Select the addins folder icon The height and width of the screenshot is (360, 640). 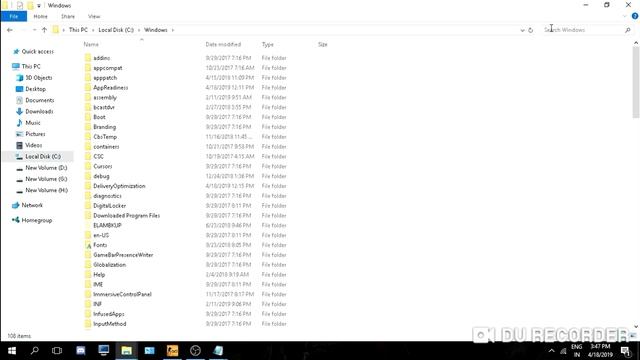pos(88,58)
